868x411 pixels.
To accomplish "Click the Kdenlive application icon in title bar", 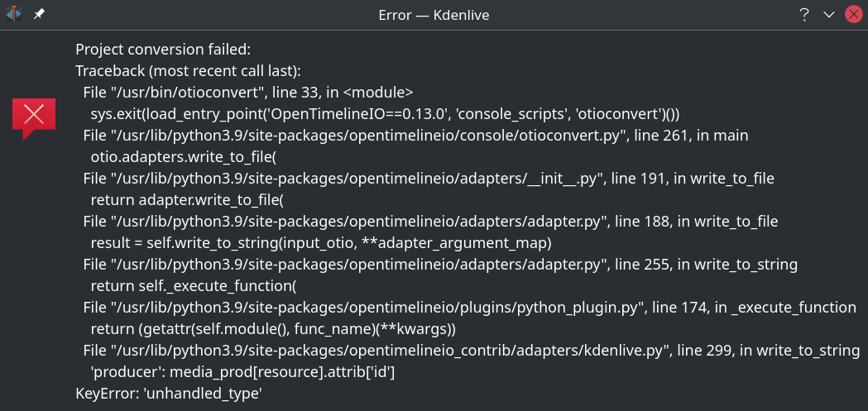I will (14, 14).
